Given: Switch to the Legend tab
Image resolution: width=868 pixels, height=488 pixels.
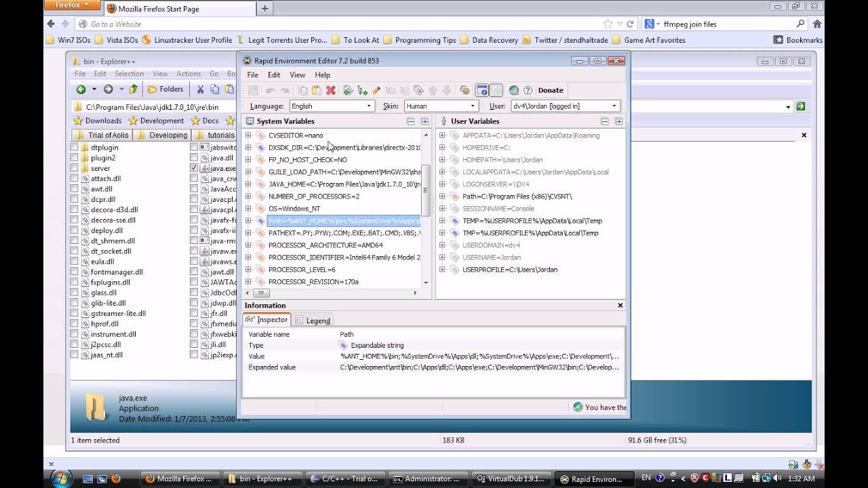Looking at the screenshot, I should [x=313, y=321].
